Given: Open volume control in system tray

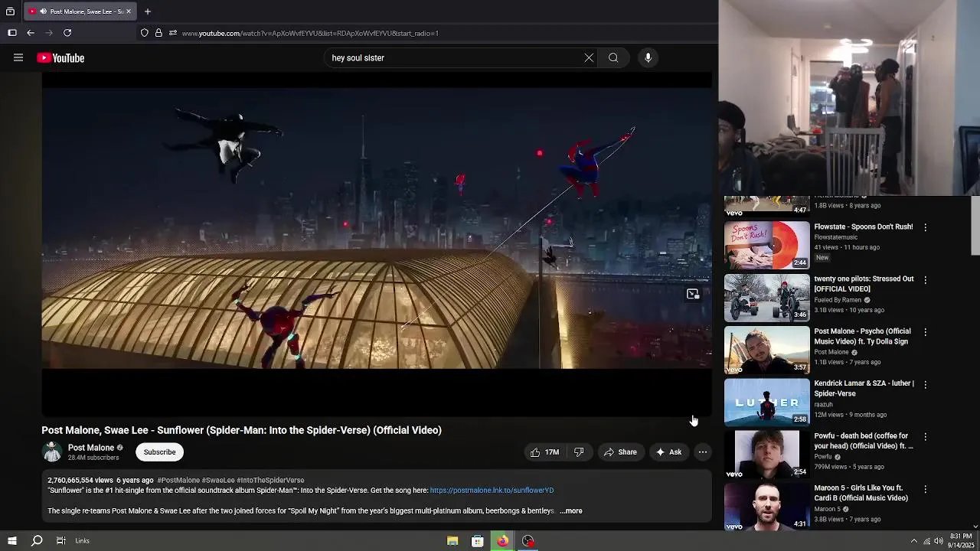Looking at the screenshot, I should [x=939, y=541].
